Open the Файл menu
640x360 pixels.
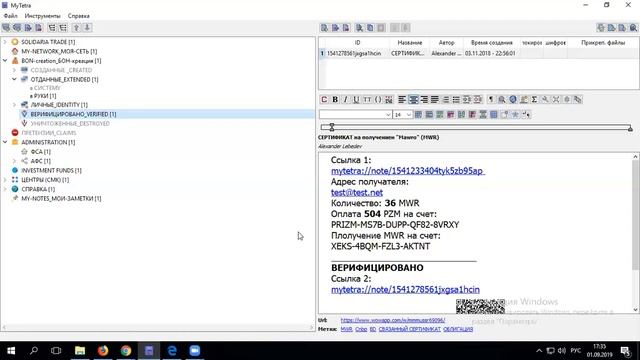coord(11,16)
